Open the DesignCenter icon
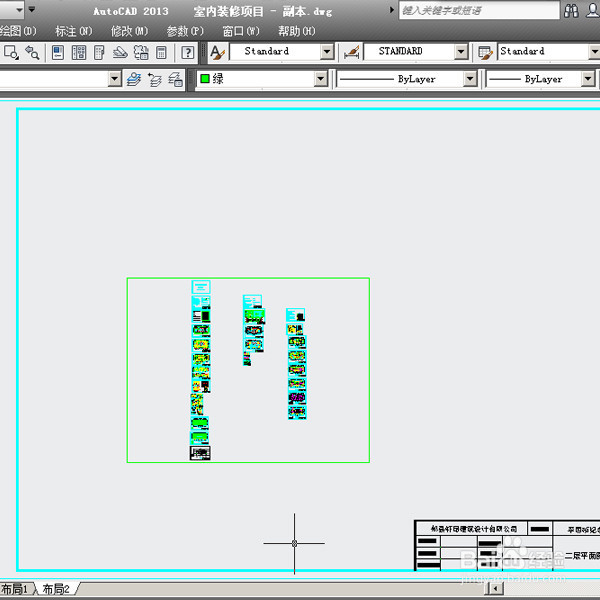Viewport: 600px width, 600px height. (79, 52)
